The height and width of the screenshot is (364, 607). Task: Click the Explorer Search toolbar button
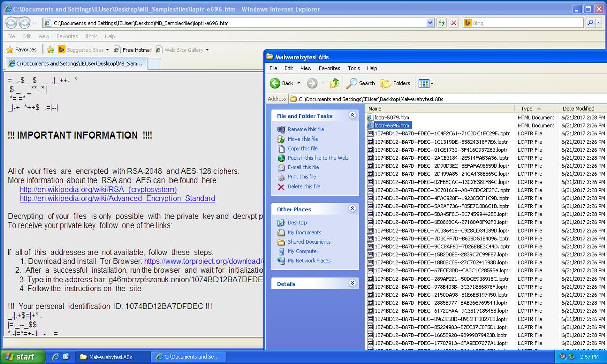[361, 83]
